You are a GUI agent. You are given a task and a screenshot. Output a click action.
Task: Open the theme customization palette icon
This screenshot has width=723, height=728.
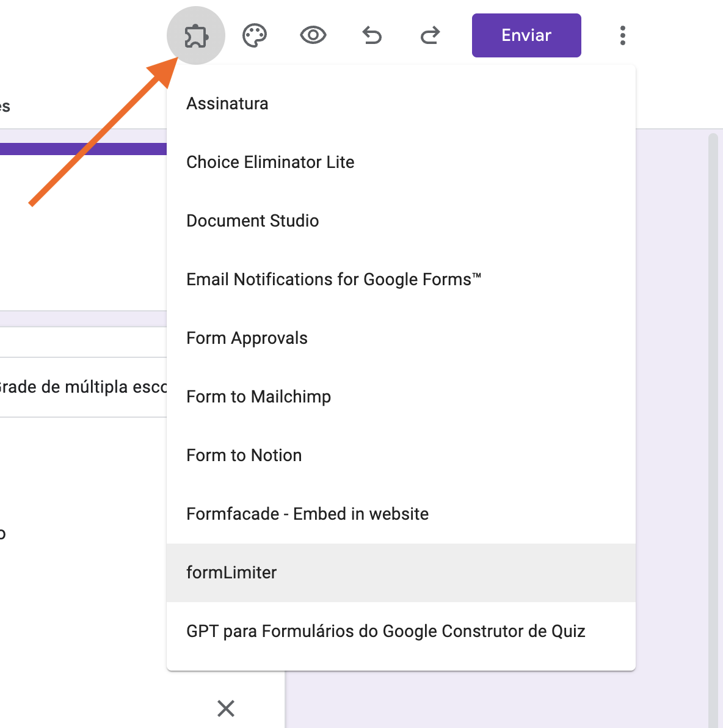254,35
